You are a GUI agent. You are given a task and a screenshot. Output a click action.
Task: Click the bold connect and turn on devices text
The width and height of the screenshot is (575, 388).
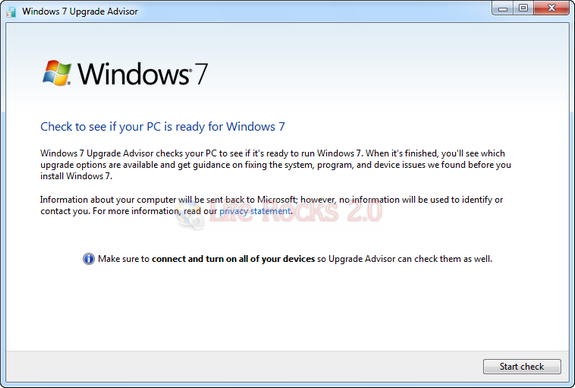pyautogui.click(x=233, y=259)
